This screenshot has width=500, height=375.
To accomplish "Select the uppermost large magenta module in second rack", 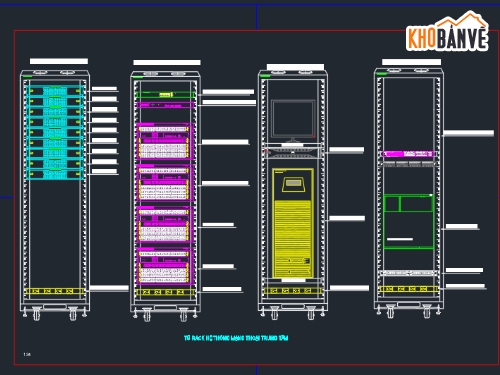I will pos(165,141).
